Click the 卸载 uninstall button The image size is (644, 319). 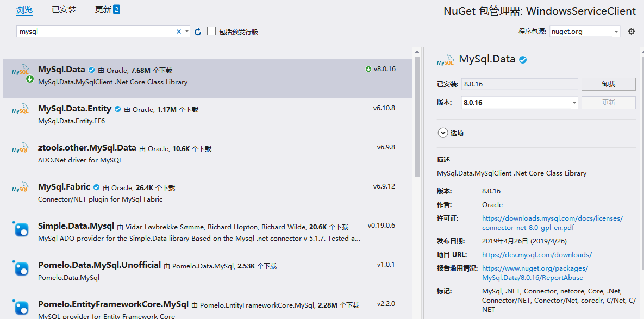[x=608, y=84]
